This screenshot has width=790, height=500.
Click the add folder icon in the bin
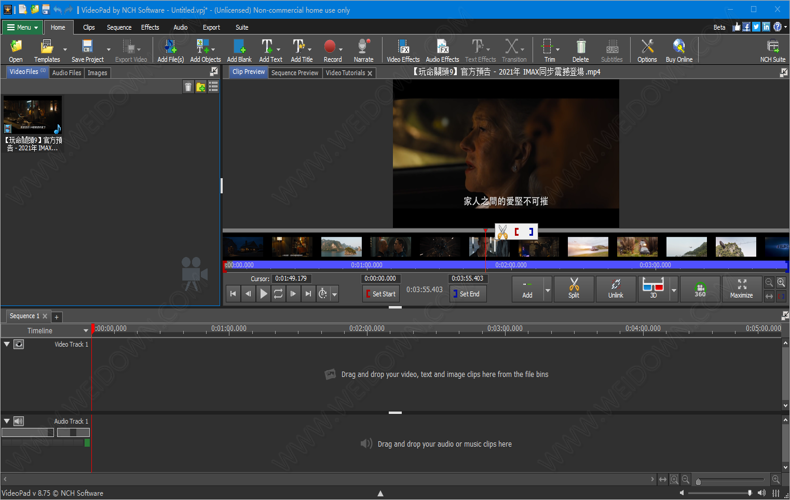(201, 87)
